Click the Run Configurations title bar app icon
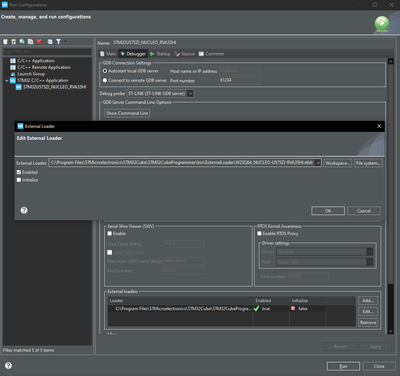 pyautogui.click(x=5, y=5)
